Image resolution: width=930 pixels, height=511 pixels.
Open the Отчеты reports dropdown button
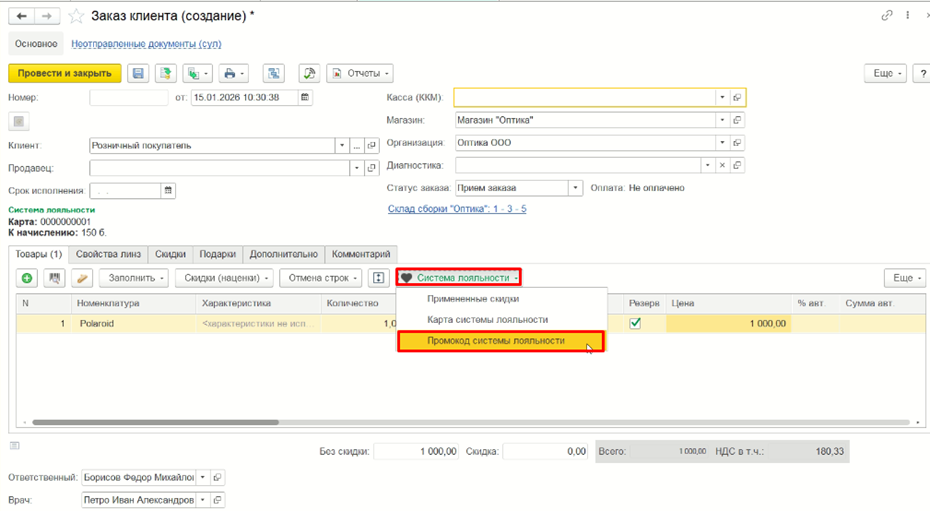360,74
